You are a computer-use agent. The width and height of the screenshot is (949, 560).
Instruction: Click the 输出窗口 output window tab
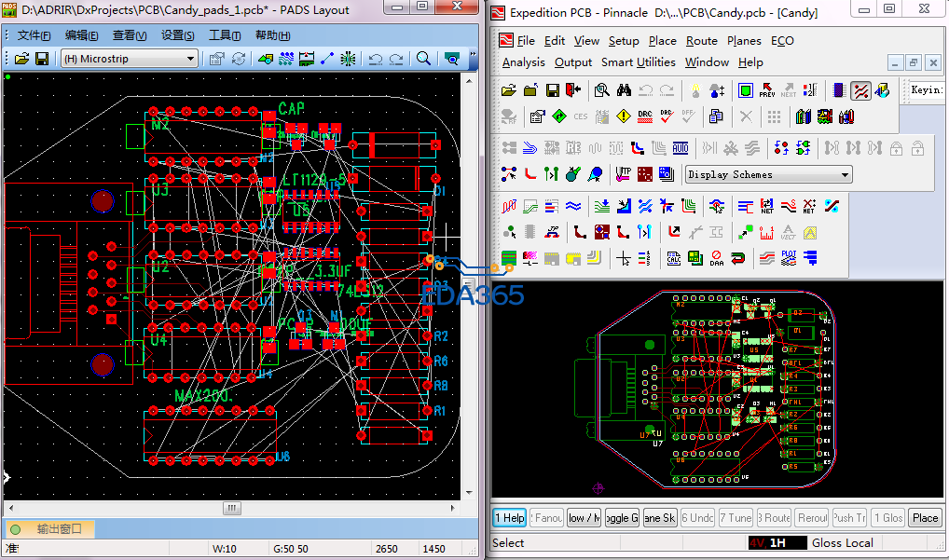59,529
